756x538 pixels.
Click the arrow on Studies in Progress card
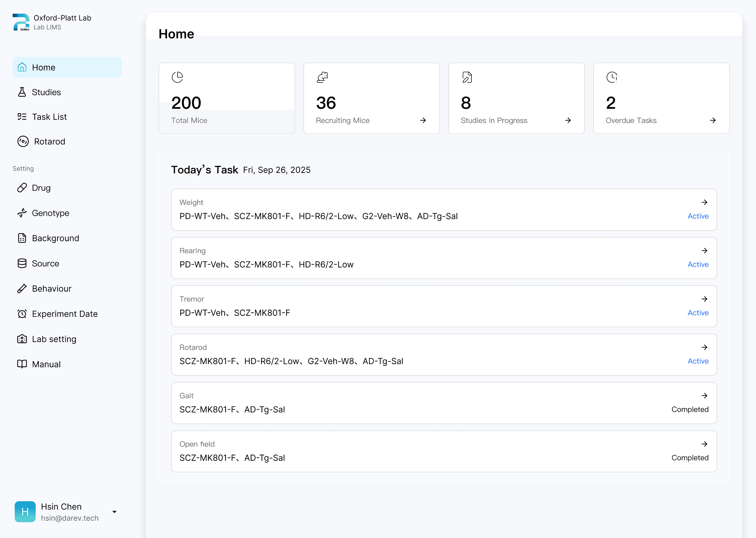pyautogui.click(x=568, y=120)
